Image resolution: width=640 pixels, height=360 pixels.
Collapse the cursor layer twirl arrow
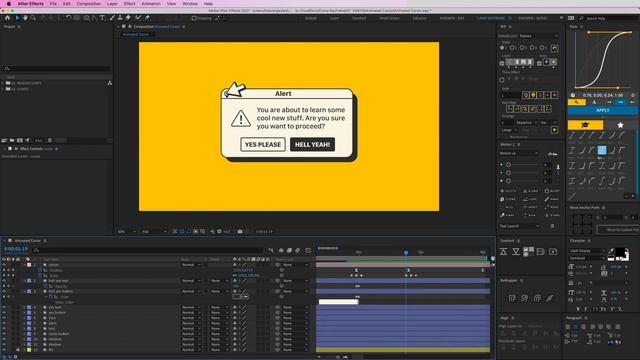pyautogui.click(x=24, y=265)
